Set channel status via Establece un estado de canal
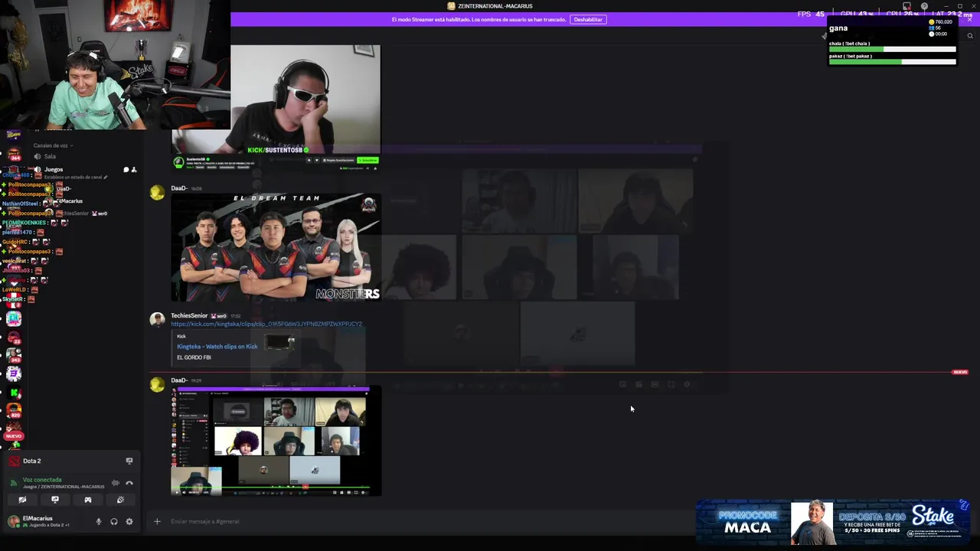 76,177
